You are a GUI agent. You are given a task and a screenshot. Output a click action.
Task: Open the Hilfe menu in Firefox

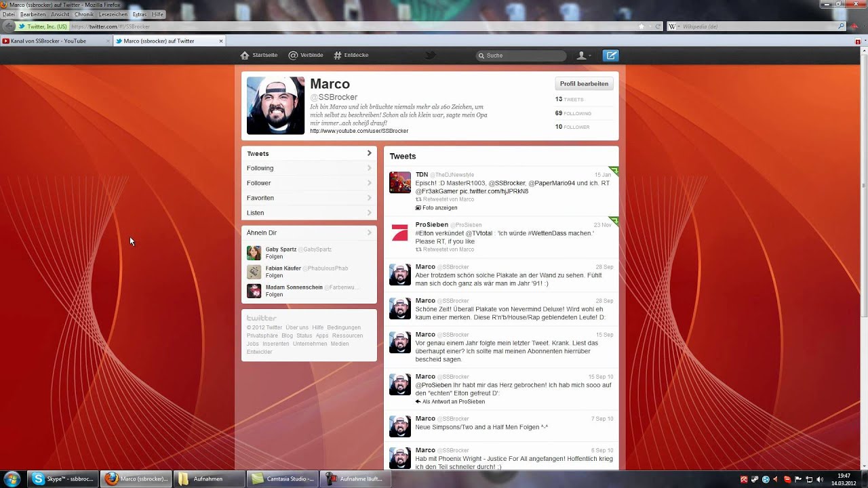coord(157,14)
